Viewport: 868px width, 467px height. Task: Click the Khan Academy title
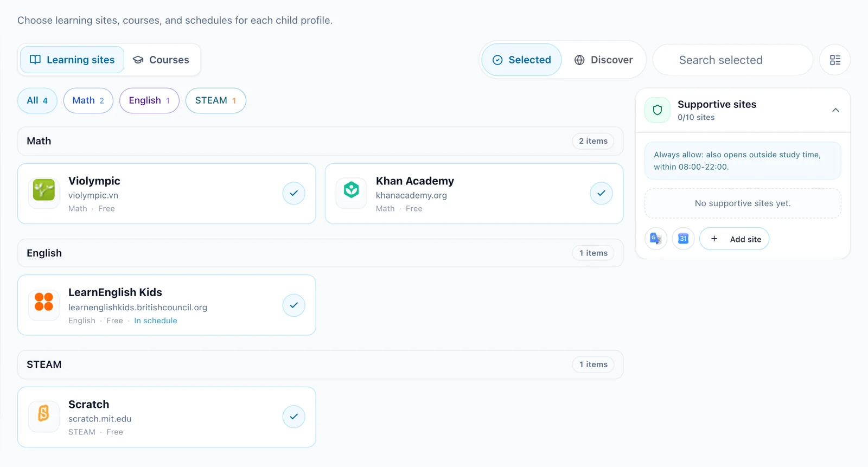click(415, 181)
